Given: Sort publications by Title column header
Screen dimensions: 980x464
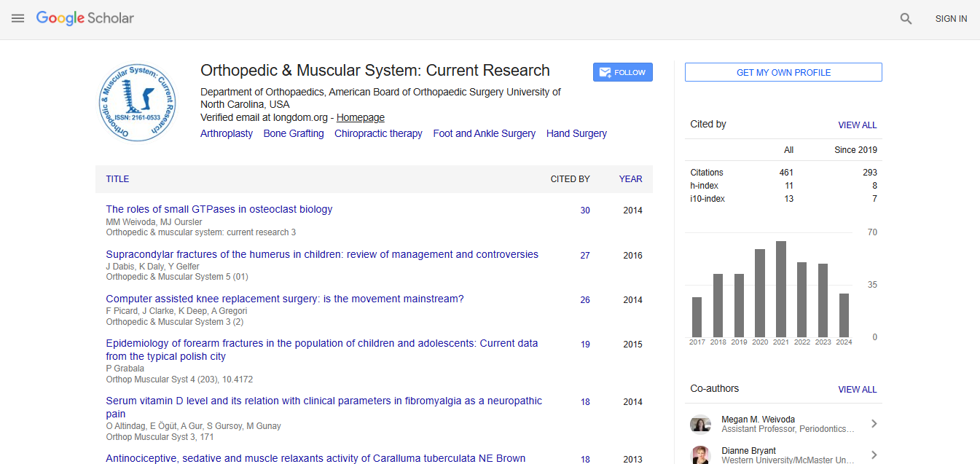Looking at the screenshot, I should pyautogui.click(x=117, y=179).
